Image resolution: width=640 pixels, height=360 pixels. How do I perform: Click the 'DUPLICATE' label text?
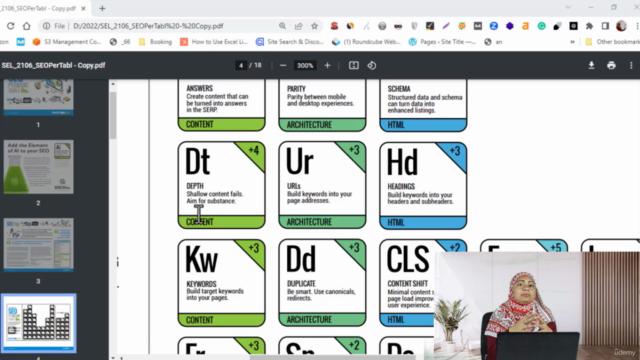301,283
